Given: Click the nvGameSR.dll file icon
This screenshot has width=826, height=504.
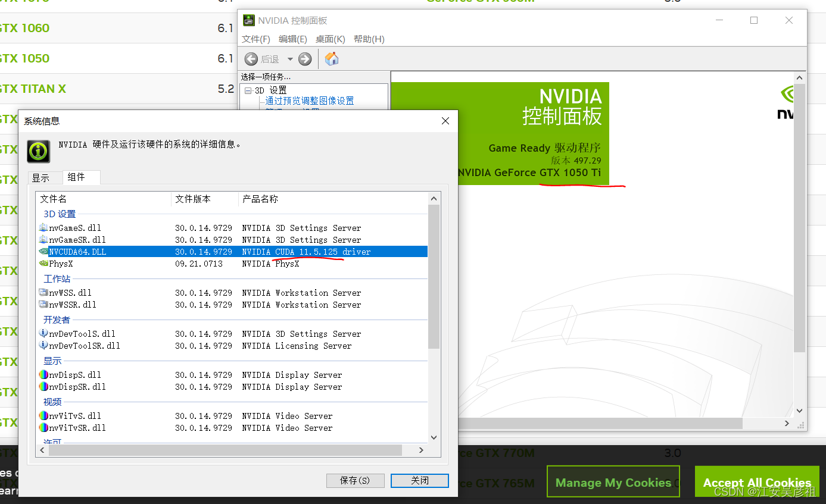Looking at the screenshot, I should click(43, 239).
